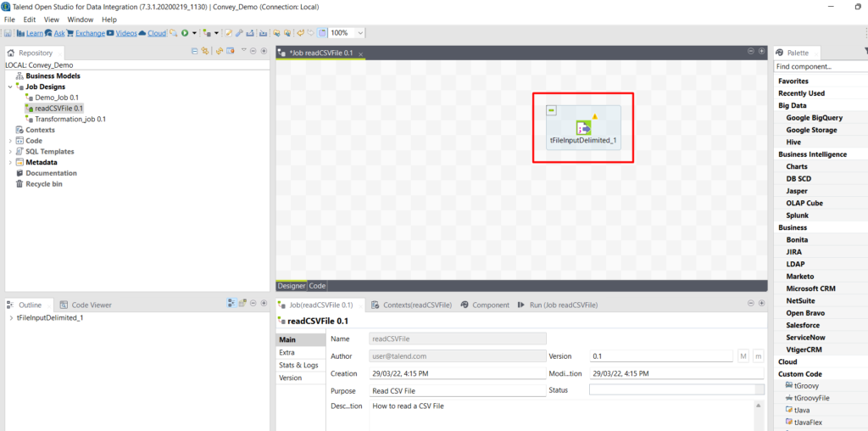Click the Description text area
This screenshot has width=868, height=431.
coord(562,416)
